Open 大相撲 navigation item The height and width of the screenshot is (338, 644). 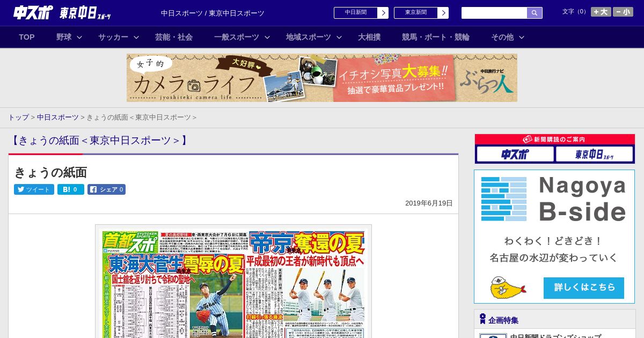click(x=369, y=37)
